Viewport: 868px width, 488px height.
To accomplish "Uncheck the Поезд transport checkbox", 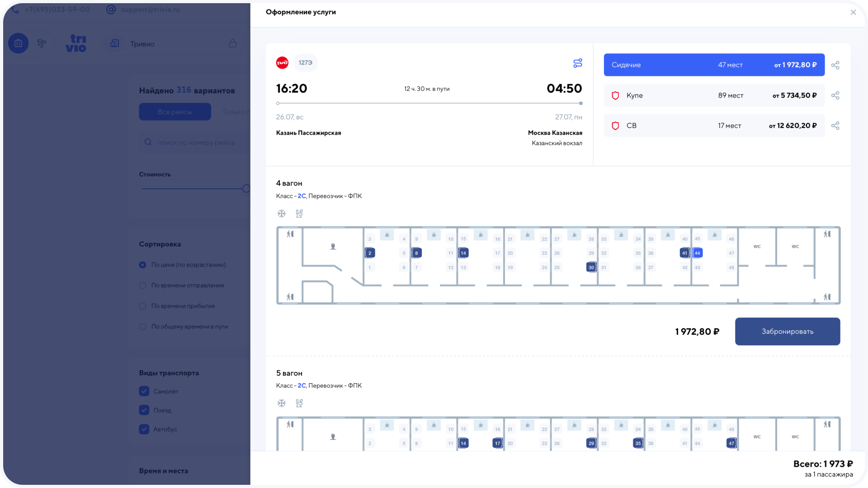I will (x=144, y=410).
